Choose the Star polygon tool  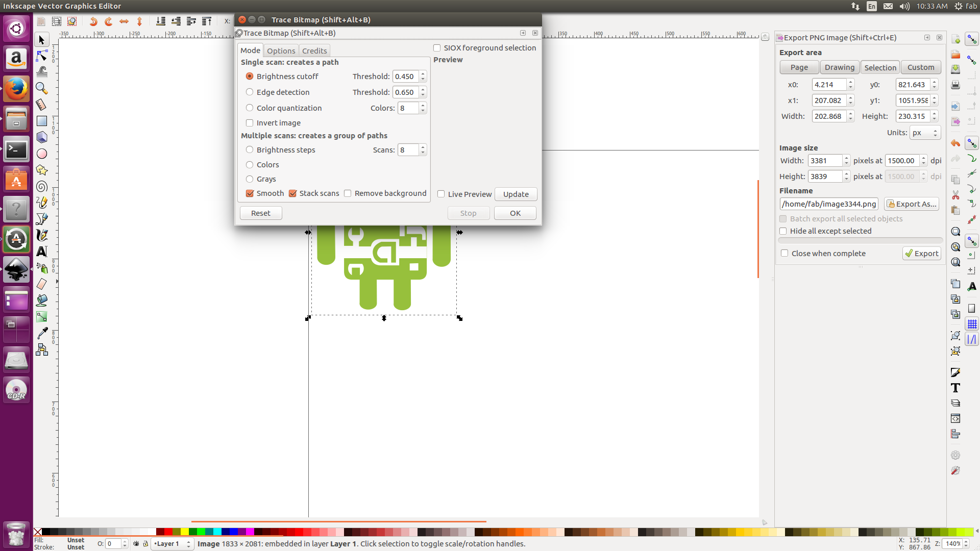tap(42, 170)
